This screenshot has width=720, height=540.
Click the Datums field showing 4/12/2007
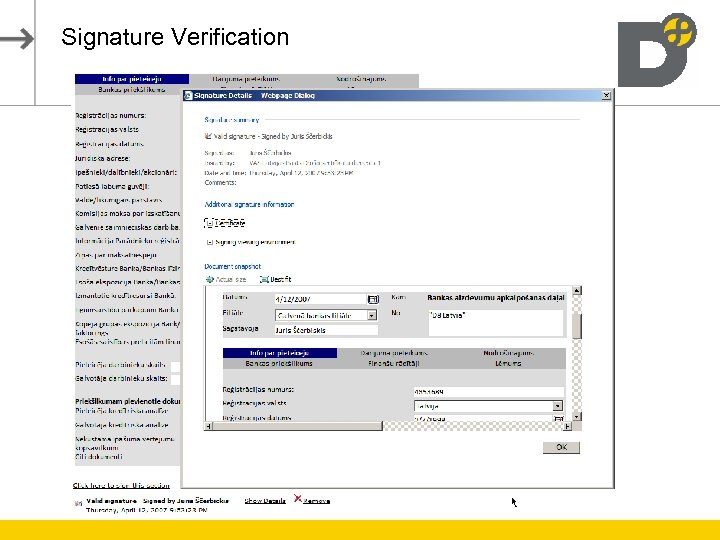pyautogui.click(x=321, y=299)
